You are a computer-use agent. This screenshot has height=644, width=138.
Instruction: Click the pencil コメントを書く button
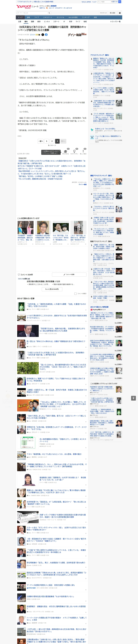tap(69, 274)
